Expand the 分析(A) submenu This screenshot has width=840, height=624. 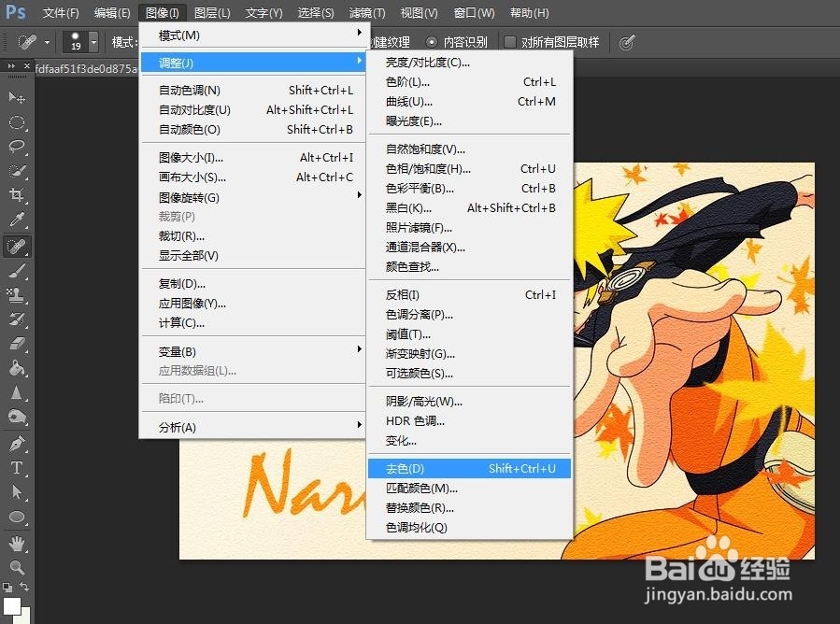coord(253,427)
